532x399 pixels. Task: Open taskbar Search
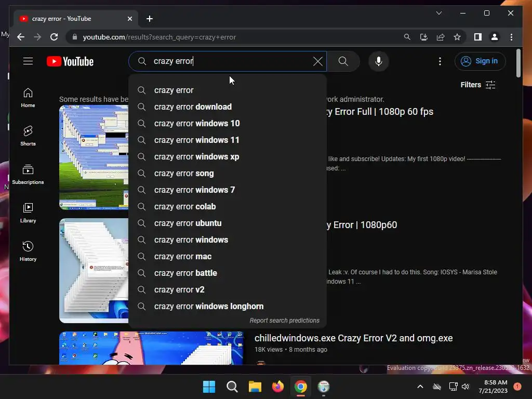(232, 387)
